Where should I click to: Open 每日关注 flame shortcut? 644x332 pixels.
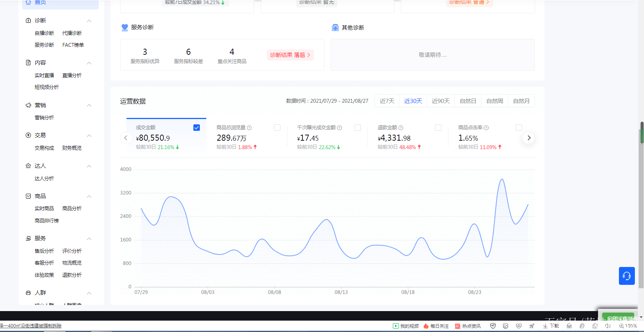click(436, 326)
